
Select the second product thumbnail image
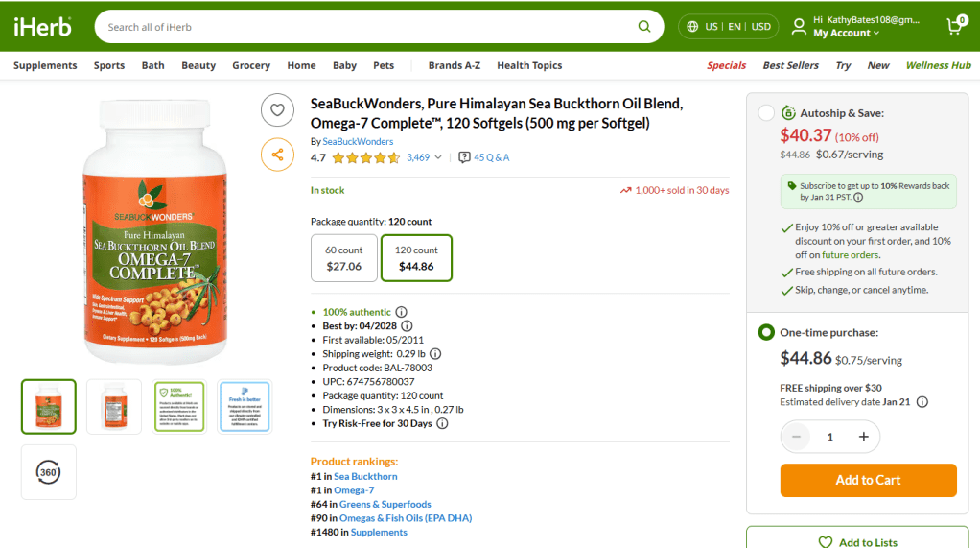[113, 406]
